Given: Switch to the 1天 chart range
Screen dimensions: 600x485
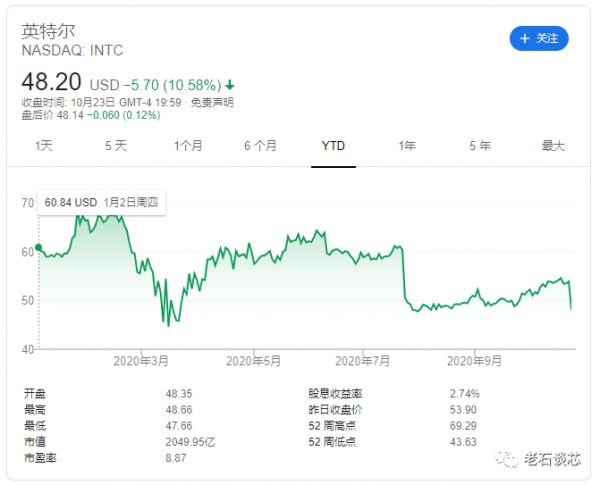Looking at the screenshot, I should pos(44,146).
